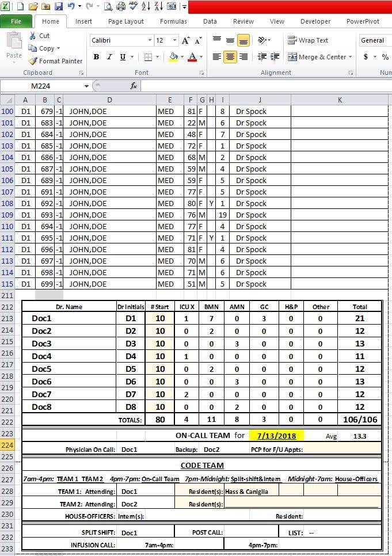Expand Merge & Center options arrow

pos(351,57)
